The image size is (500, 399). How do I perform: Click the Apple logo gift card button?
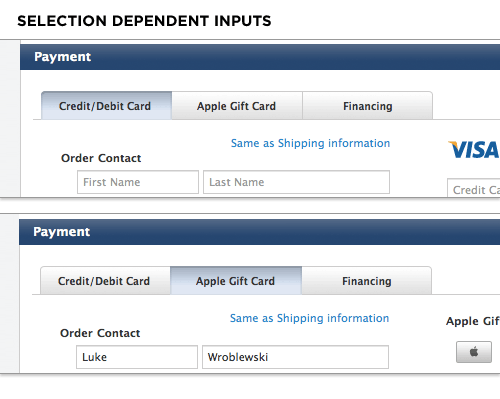pos(474,352)
